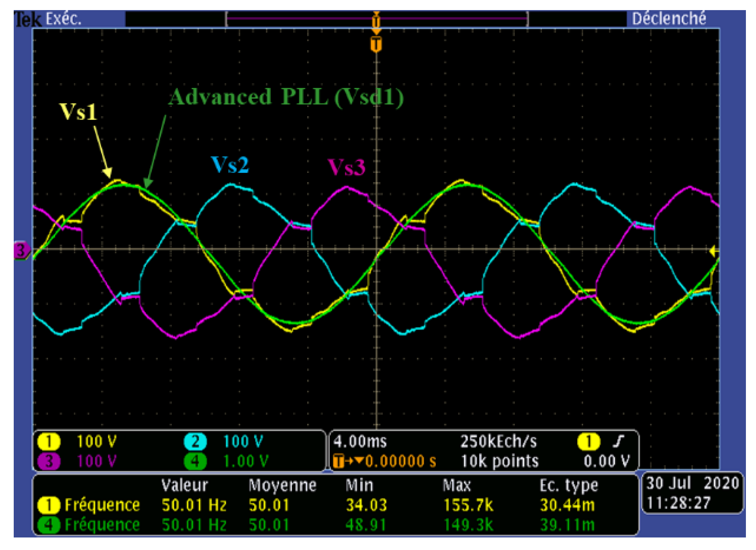Viewport: 756px width, 550px height.
Task: Click the Max column header
Action: click(x=456, y=485)
